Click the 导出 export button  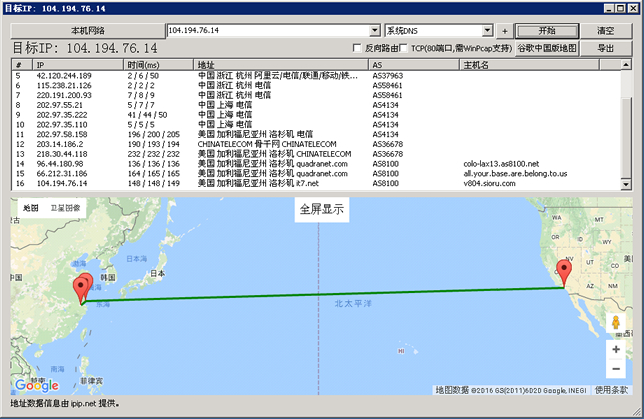(x=606, y=48)
